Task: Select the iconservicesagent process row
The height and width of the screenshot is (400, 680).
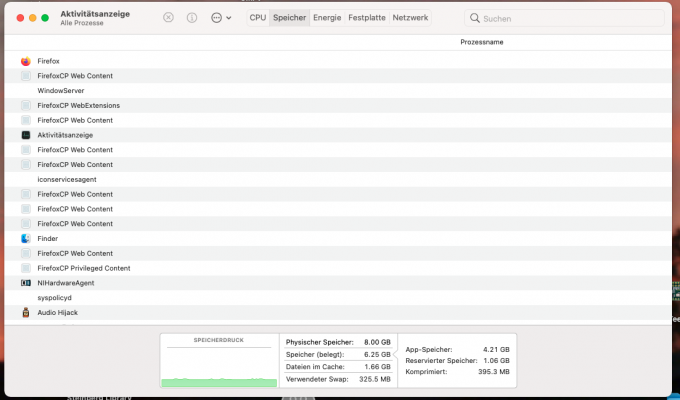Action: click(x=338, y=179)
